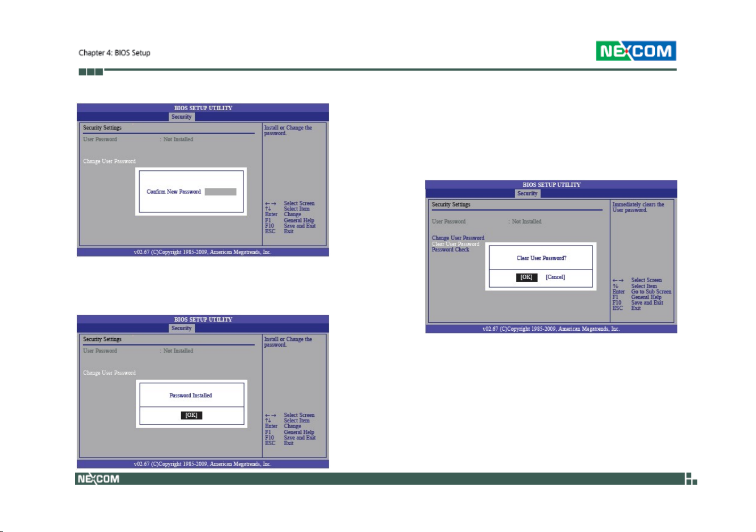The width and height of the screenshot is (756, 532).
Task: Select 'Change User Password' above Password Installed dialog
Action: (109, 373)
